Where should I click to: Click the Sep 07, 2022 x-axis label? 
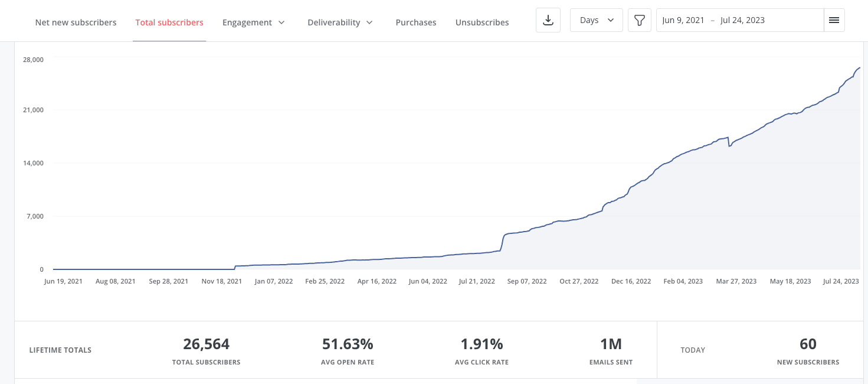click(527, 281)
